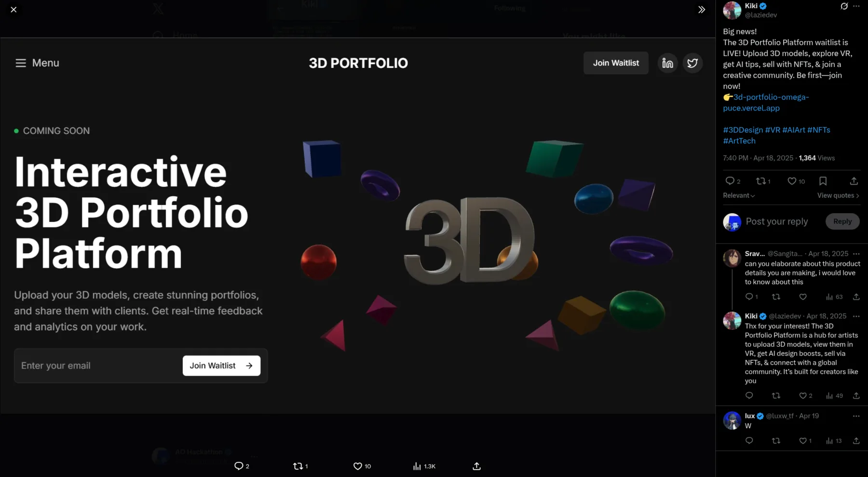Image resolution: width=868 pixels, height=477 pixels.
Task: Bookmark the main post
Action: click(823, 181)
